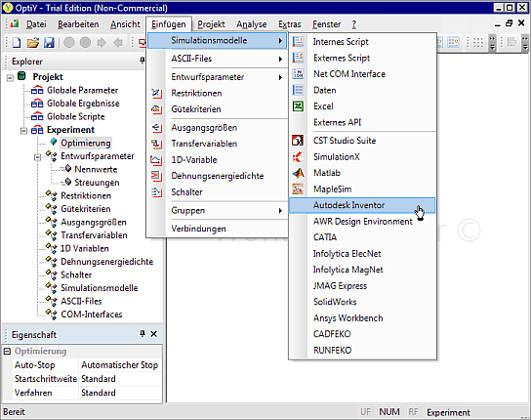Pin the Explorer panel
Image resolution: width=531 pixels, height=420 pixels.
[143, 61]
